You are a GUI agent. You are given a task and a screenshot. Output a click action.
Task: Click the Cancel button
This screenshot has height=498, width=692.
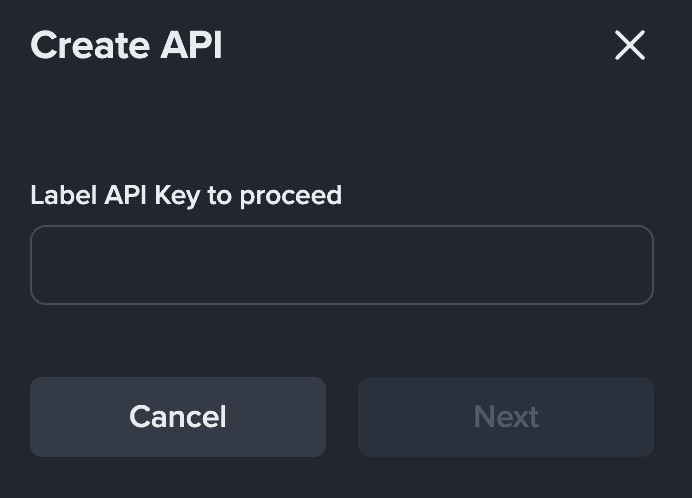click(x=178, y=417)
